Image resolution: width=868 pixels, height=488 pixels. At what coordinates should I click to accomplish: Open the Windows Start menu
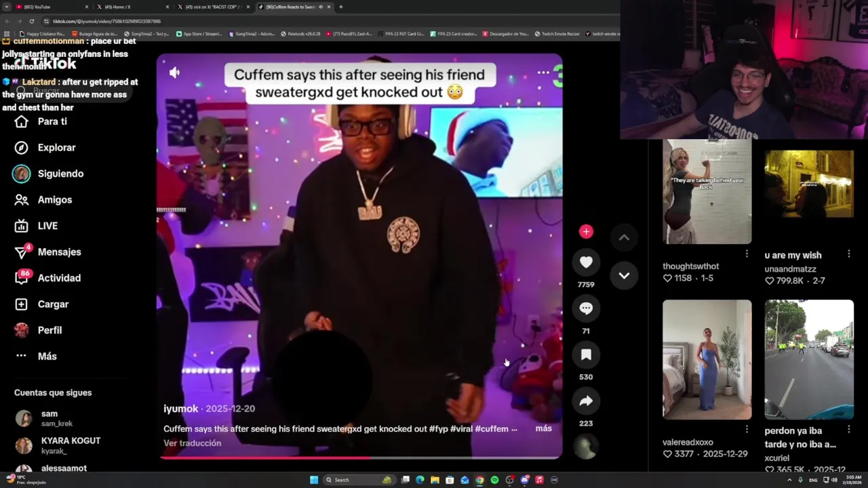[x=314, y=480]
